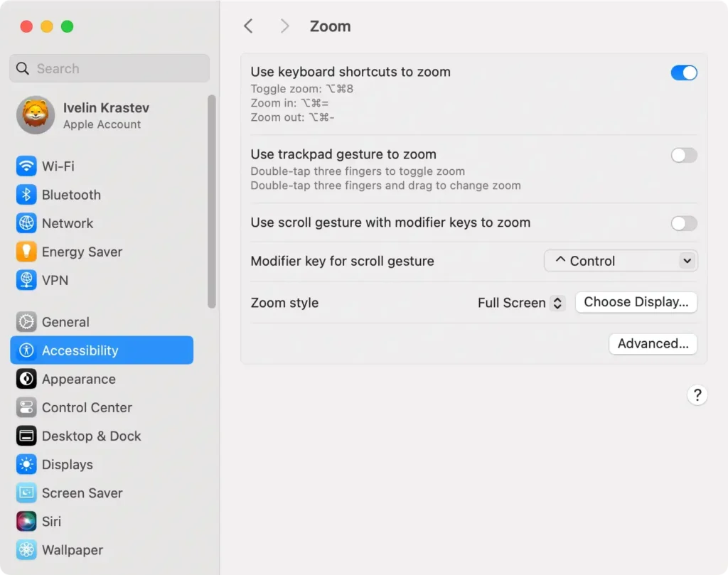Navigate back using the left chevron
The width and height of the screenshot is (728, 575).
(248, 26)
